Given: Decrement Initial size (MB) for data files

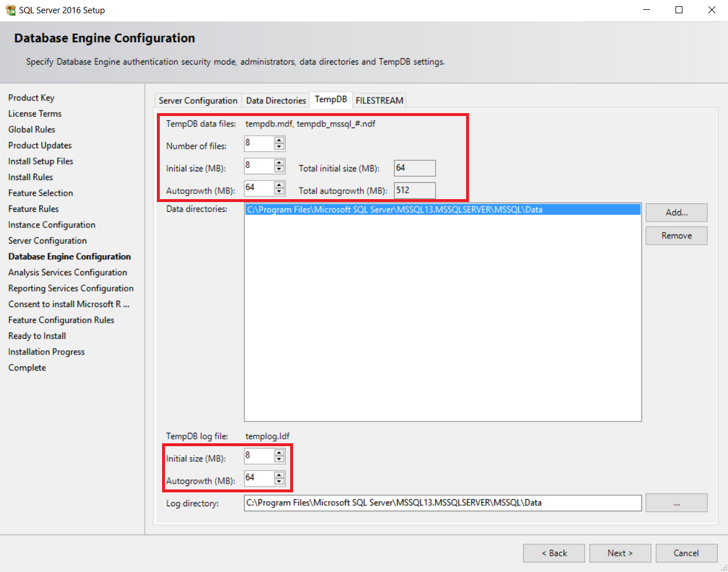Looking at the screenshot, I should pos(279,169).
